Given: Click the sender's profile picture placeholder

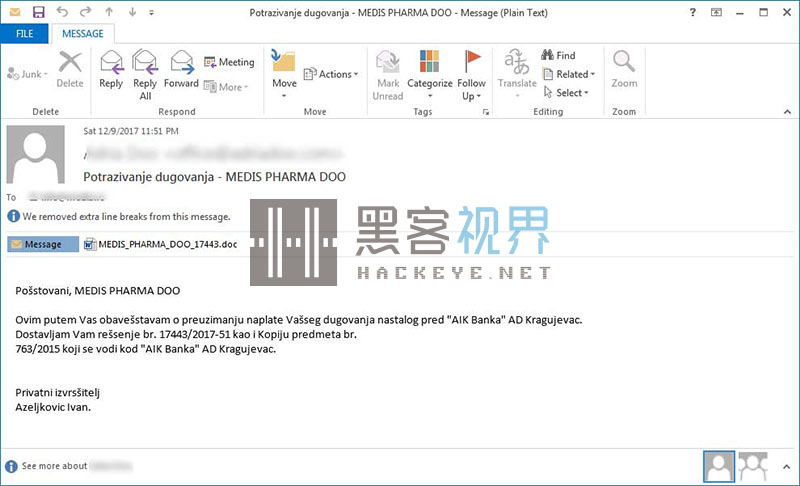Looking at the screenshot, I should (x=35, y=155).
